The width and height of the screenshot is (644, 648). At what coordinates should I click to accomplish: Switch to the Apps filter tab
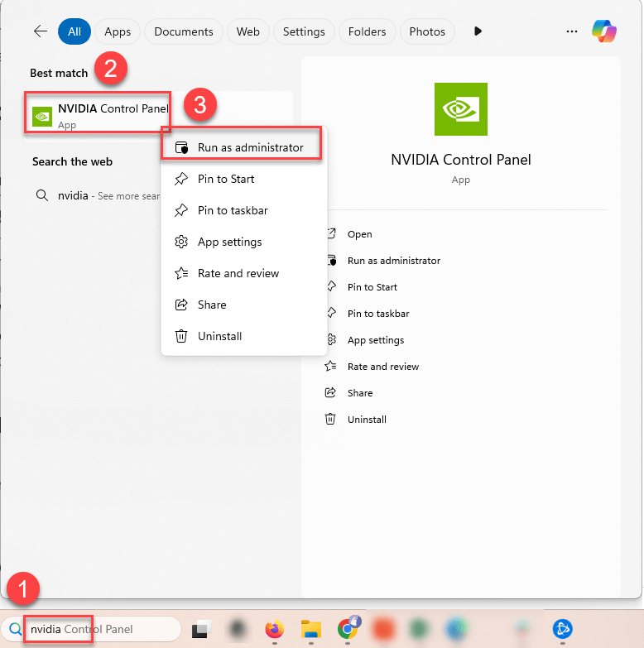[118, 31]
